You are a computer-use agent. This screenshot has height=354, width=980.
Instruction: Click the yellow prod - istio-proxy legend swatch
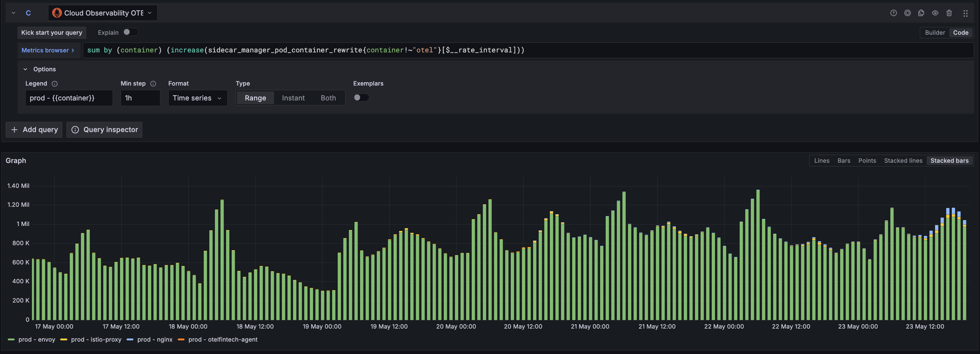[x=64, y=339]
